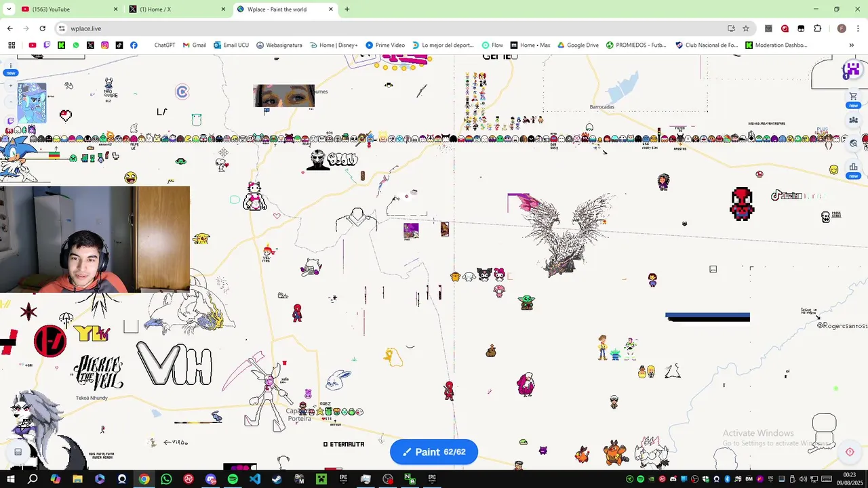
Task: Open the store shopping cart icon
Action: (x=853, y=96)
